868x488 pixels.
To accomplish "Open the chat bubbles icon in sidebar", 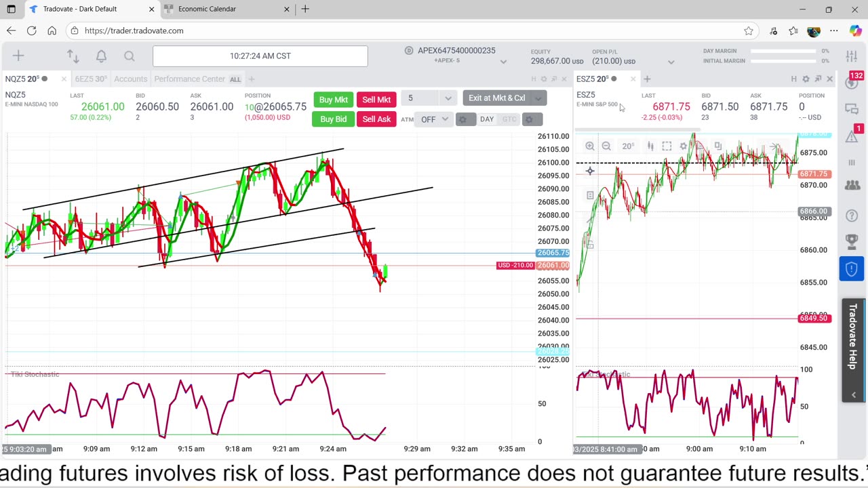I will tap(852, 109).
